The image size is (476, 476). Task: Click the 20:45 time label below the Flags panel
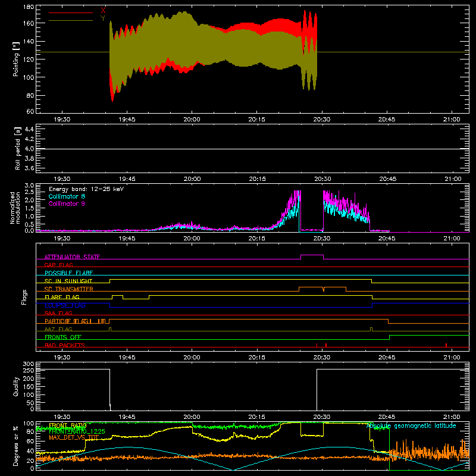click(x=387, y=358)
